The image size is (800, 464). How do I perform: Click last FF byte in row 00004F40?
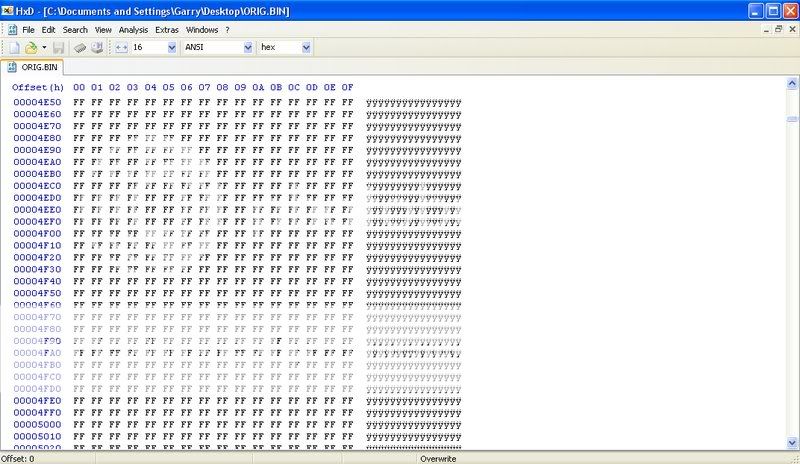[x=347, y=281]
